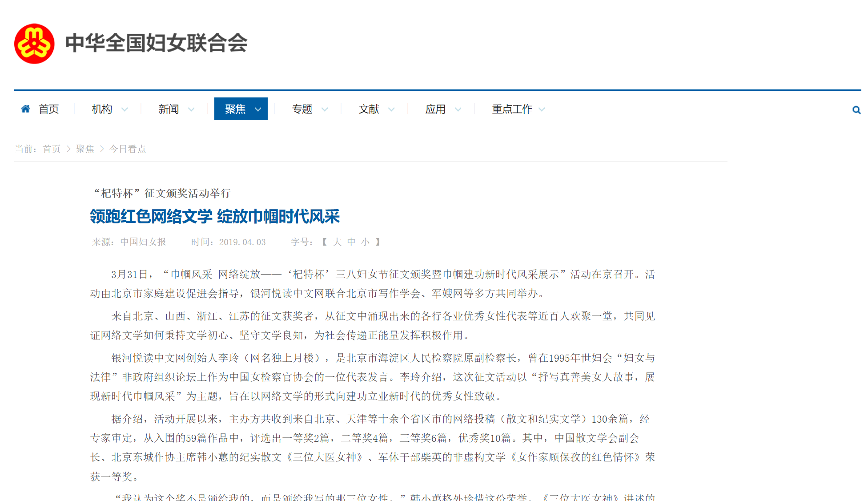The width and height of the screenshot is (868, 501).
Task: Go to 首页 in navigation bar
Action: click(x=49, y=109)
